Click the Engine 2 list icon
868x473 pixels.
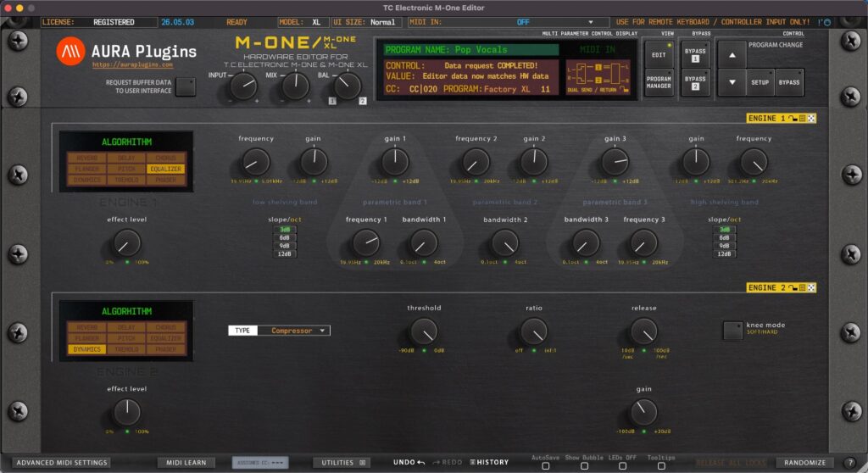[x=802, y=288]
